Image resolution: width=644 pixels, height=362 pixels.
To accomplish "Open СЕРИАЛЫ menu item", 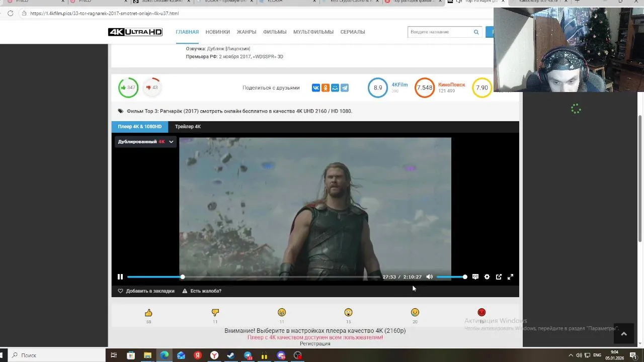I will coord(353,32).
